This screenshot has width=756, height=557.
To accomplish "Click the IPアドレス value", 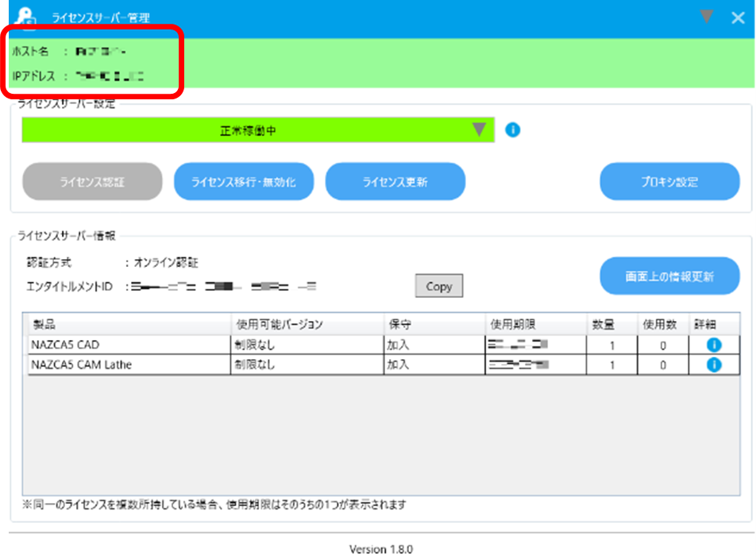I will tap(110, 75).
